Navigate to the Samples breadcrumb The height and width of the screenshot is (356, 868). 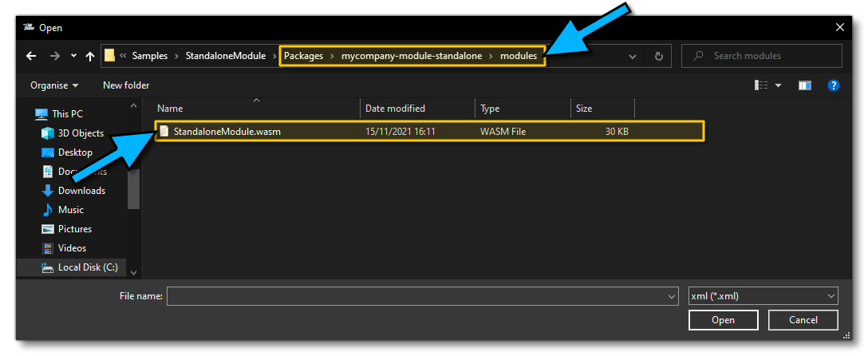[149, 56]
